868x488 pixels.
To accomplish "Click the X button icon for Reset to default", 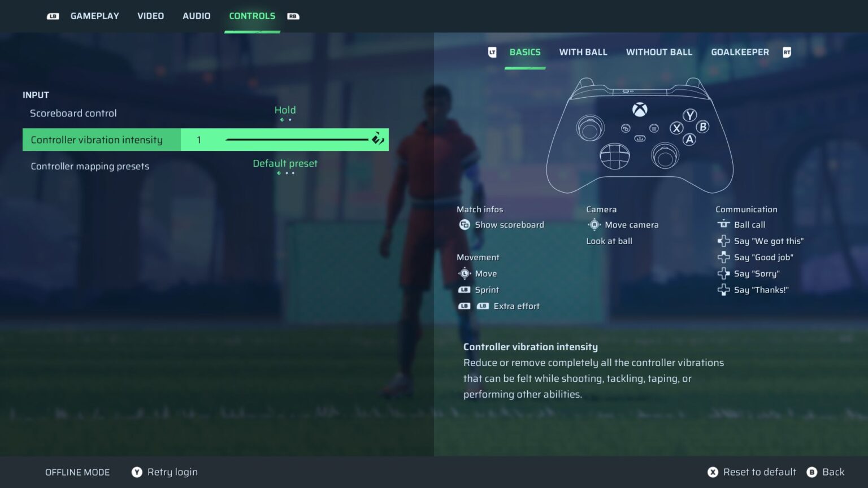I will pyautogui.click(x=713, y=472).
